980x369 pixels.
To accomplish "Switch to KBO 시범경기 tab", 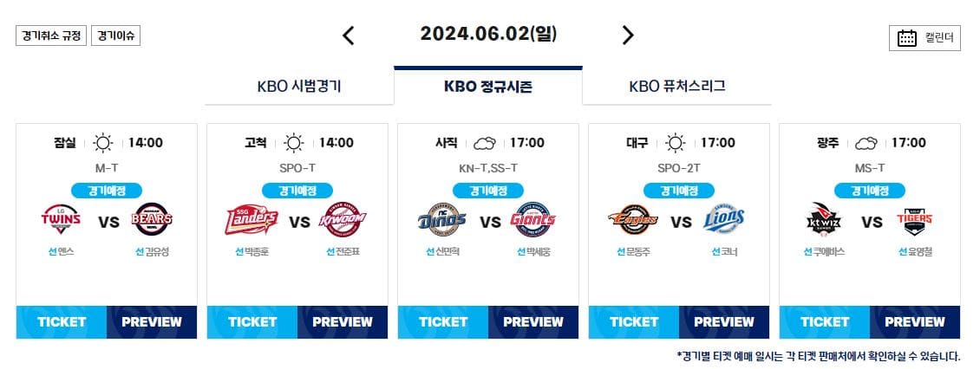I will (x=299, y=87).
